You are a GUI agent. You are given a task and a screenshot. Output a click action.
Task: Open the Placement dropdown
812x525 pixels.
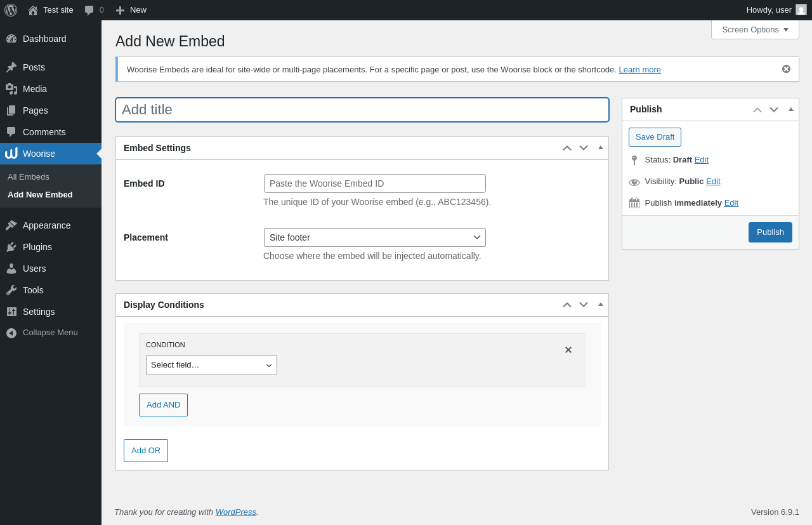pos(374,237)
